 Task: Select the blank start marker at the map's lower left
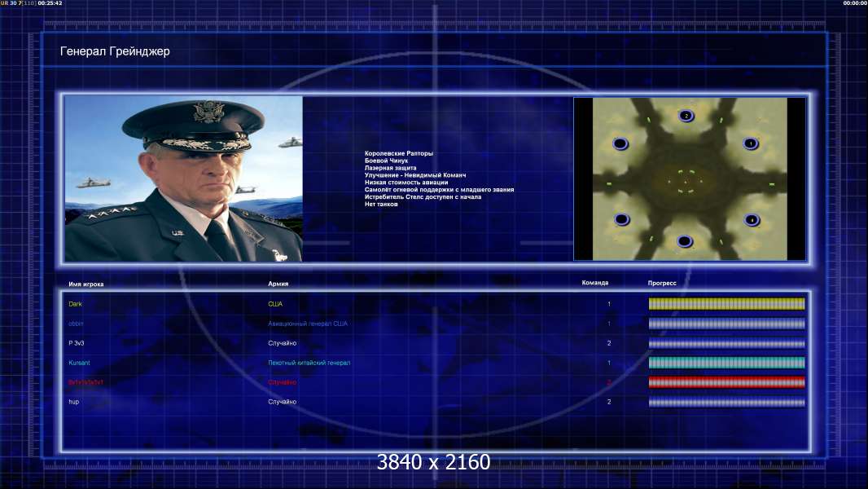621,219
